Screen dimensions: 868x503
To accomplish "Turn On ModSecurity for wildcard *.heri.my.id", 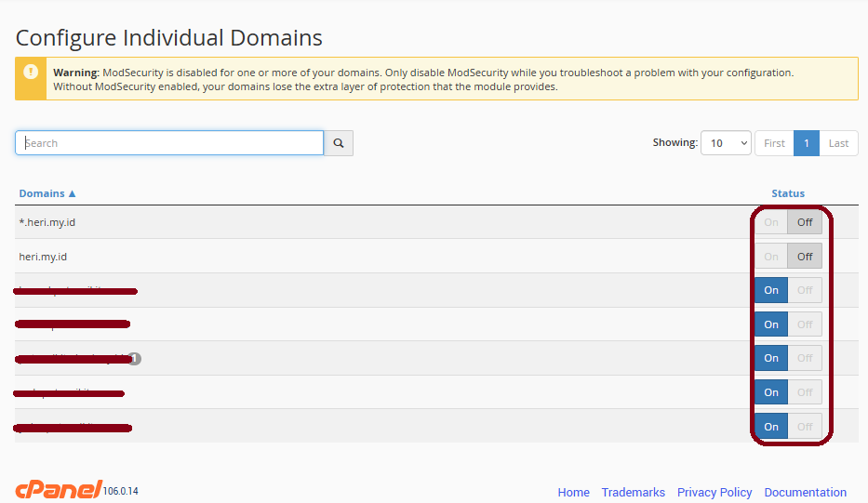I will (x=771, y=222).
